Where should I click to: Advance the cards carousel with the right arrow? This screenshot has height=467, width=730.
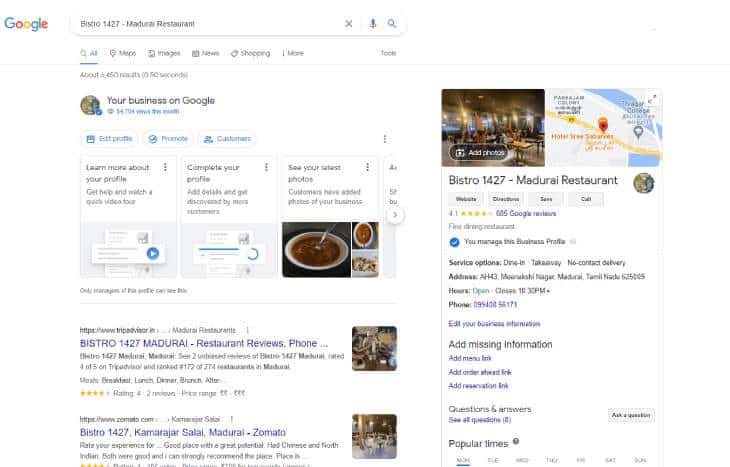(395, 215)
